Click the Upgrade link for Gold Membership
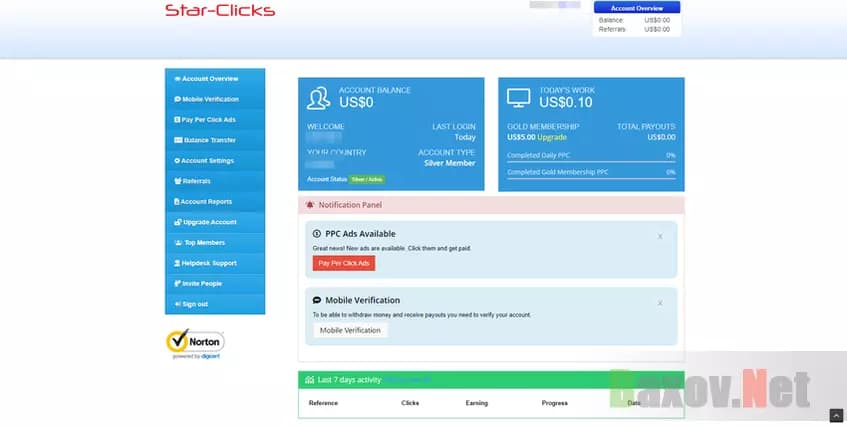 (552, 137)
